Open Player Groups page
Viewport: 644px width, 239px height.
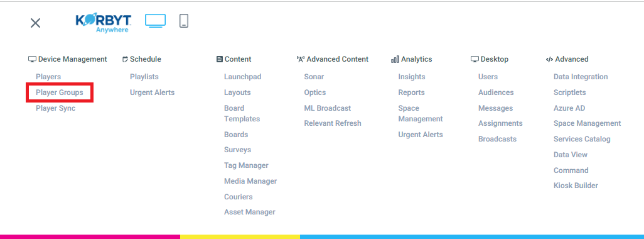60,92
